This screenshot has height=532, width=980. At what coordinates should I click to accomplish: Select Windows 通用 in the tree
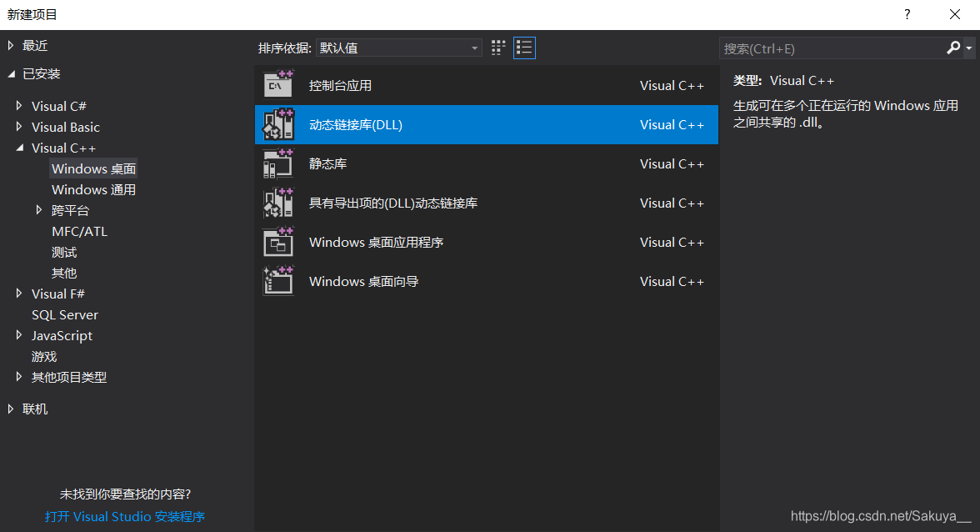[93, 189]
